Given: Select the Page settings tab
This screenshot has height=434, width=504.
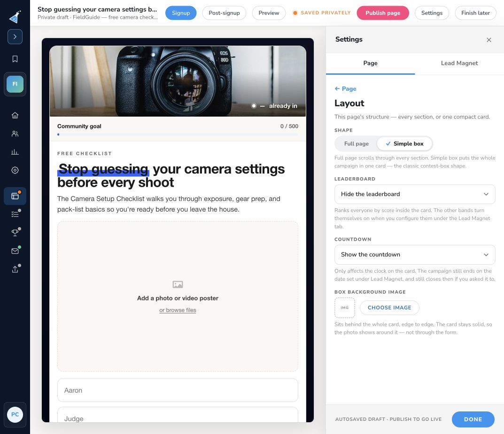Looking at the screenshot, I should pyautogui.click(x=370, y=63).
